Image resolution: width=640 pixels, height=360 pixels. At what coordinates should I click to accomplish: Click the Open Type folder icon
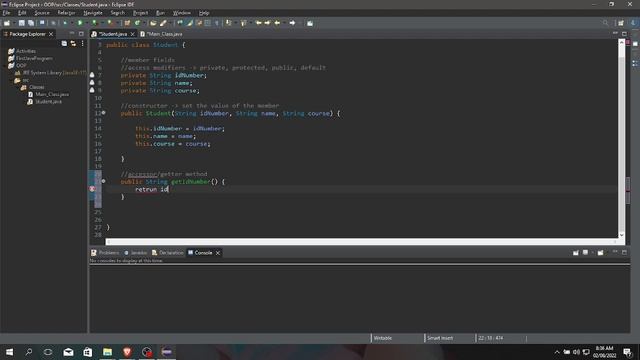[x=153, y=23]
